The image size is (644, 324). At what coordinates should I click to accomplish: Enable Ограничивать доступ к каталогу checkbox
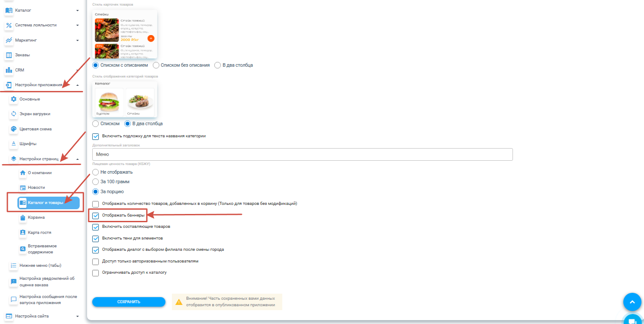pyautogui.click(x=96, y=273)
